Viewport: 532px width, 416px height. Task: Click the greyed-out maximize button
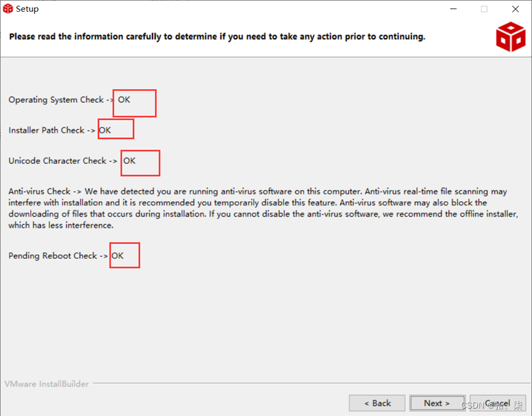(x=484, y=9)
